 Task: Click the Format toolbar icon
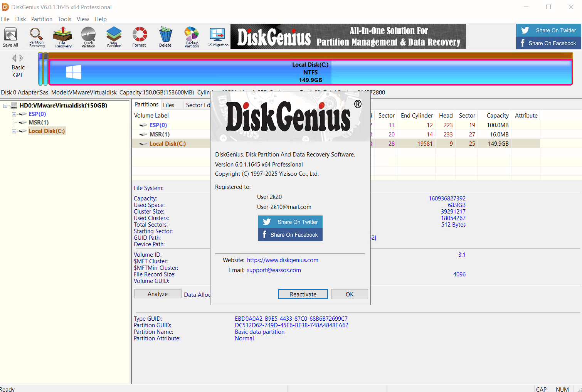pyautogui.click(x=139, y=37)
